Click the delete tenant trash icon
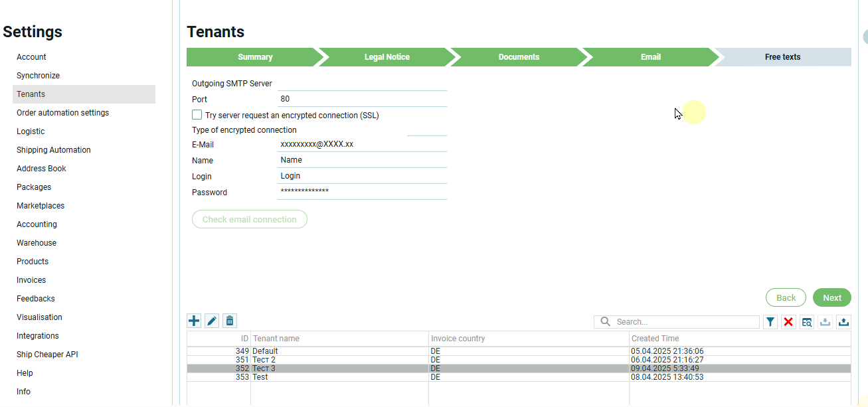Screen dimensions: 868x407 point(230,321)
